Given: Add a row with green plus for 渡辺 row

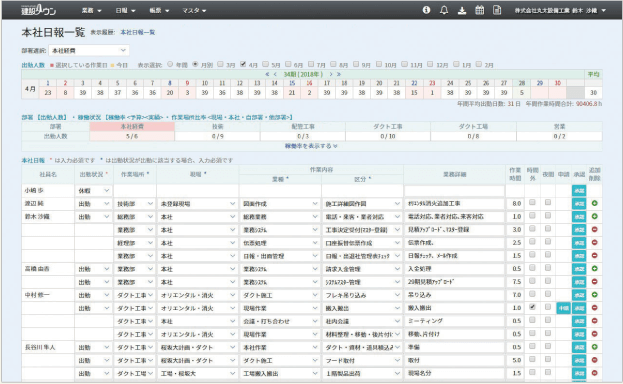Looking at the screenshot, I should tap(594, 204).
